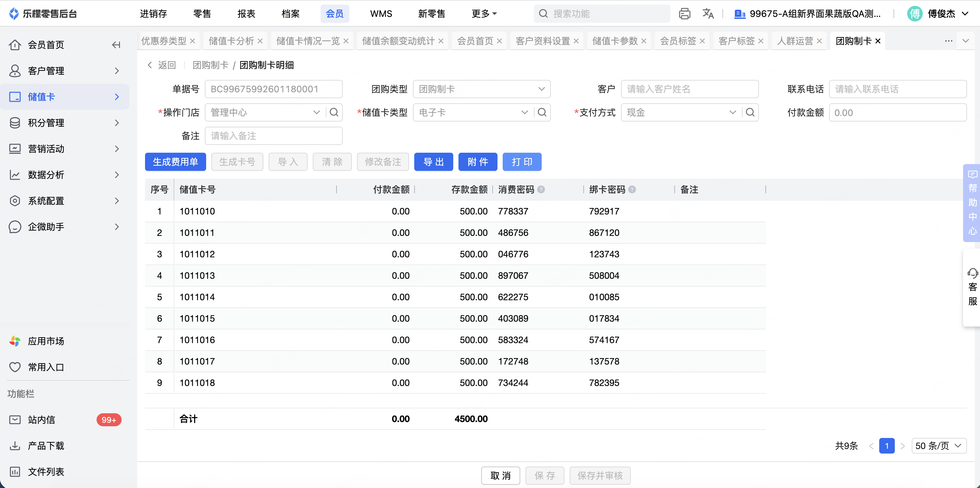
Task: Click the 请输入客户姓名 input field
Action: point(689,89)
